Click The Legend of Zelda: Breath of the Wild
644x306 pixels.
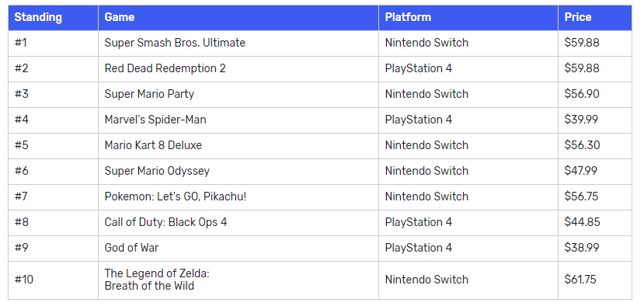[157, 280]
